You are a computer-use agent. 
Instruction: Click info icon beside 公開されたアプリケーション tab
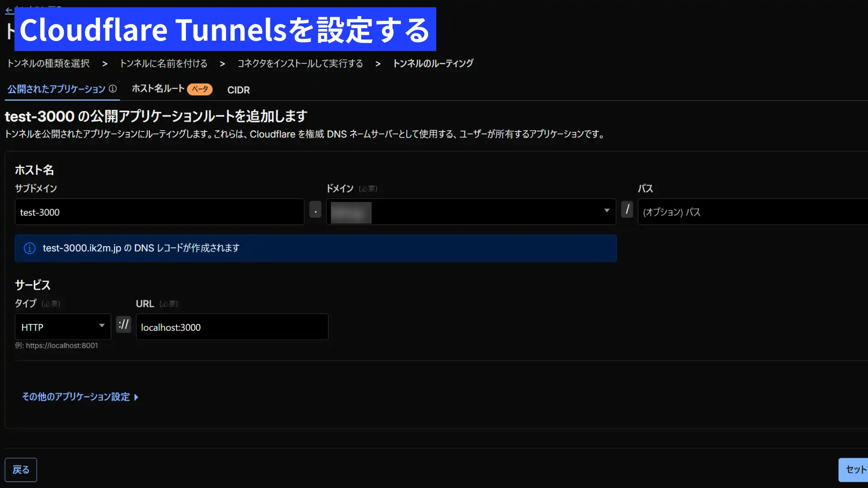click(x=113, y=89)
